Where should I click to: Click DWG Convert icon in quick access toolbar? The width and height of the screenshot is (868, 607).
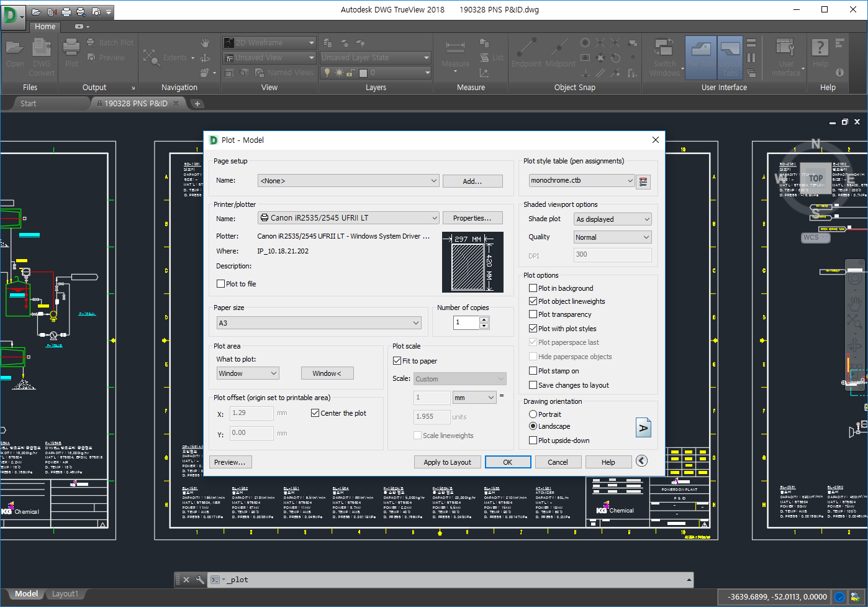click(52, 11)
